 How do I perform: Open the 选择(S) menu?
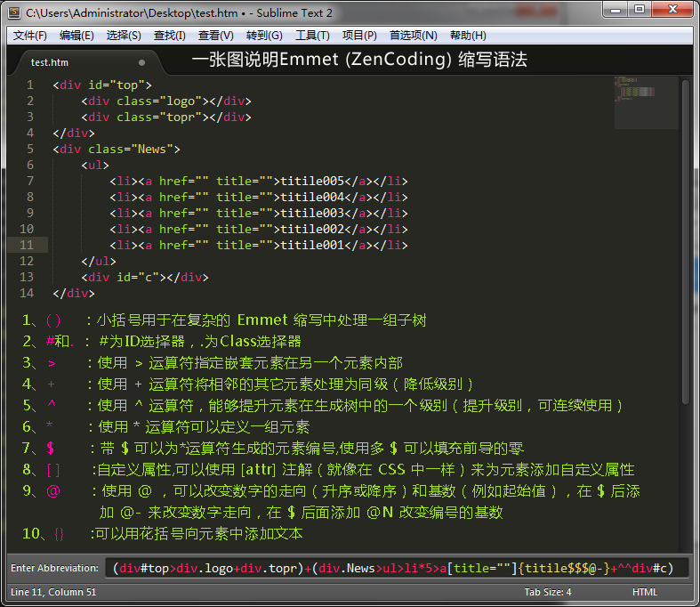(x=124, y=36)
